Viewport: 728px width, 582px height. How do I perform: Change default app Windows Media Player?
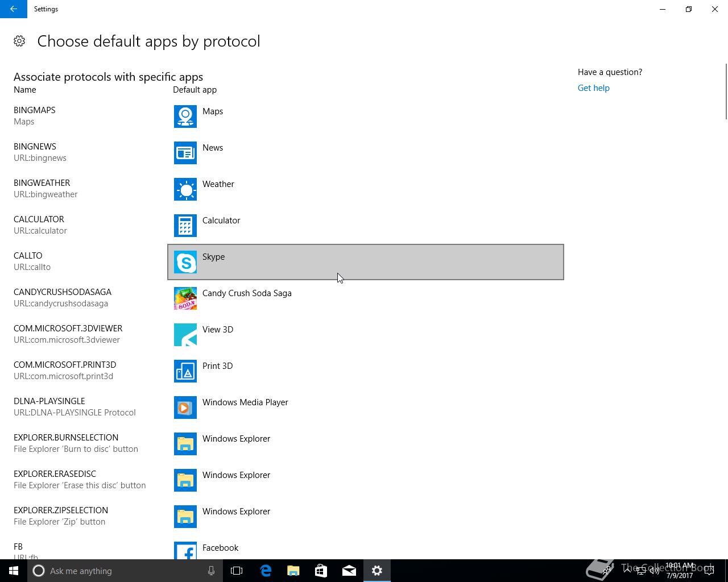click(x=366, y=408)
